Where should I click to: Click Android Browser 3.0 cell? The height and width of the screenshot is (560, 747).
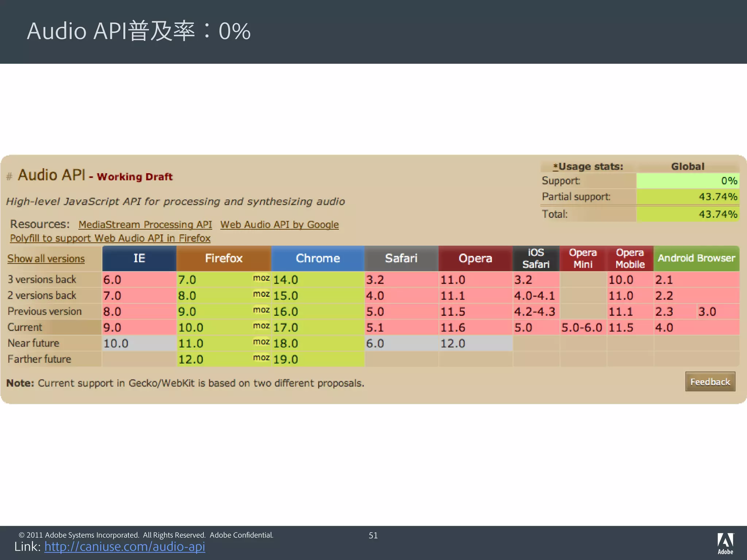(x=718, y=312)
